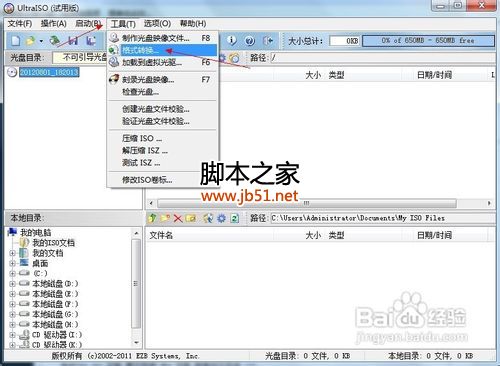500x366 pixels.
Task: Click the help question mark icon
Action: click(250, 41)
